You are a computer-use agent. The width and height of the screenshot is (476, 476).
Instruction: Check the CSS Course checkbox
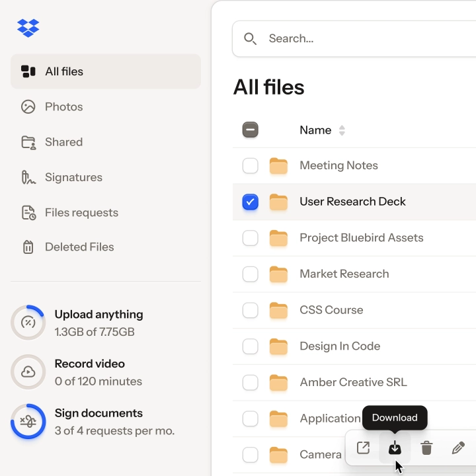point(250,310)
